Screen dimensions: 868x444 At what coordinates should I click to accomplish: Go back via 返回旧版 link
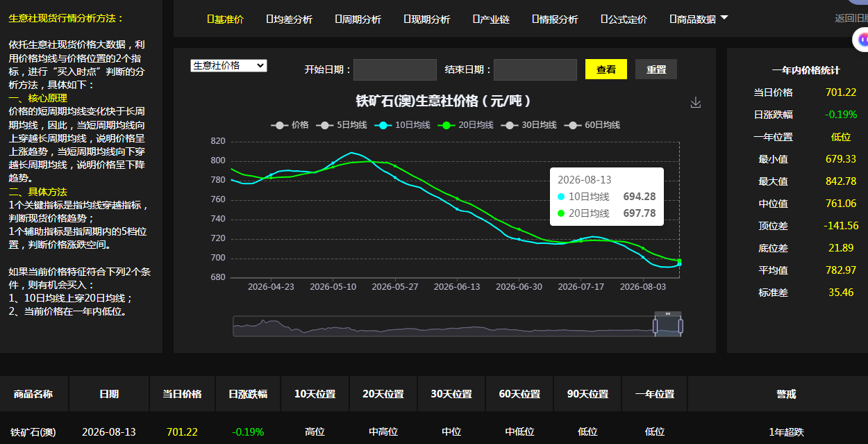[851, 19]
